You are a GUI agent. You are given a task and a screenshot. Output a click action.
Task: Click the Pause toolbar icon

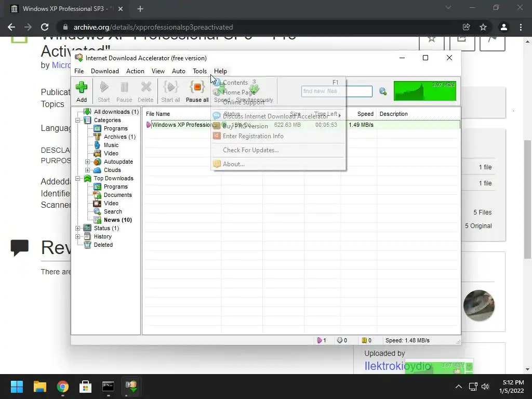coord(124,87)
